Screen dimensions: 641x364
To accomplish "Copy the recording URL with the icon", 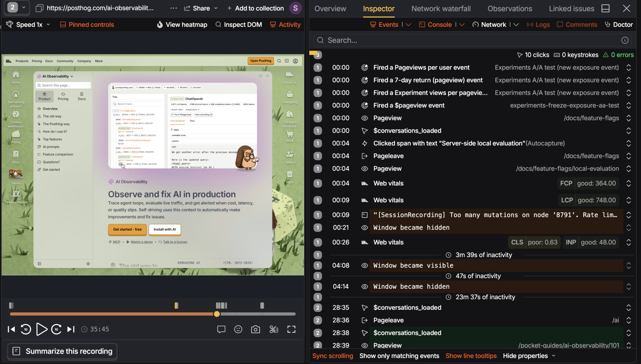I will (39, 8).
